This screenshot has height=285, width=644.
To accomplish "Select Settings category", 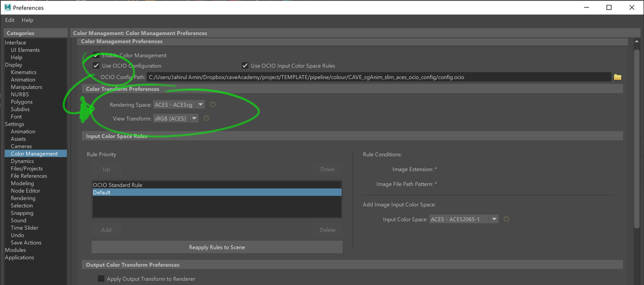I will point(14,124).
